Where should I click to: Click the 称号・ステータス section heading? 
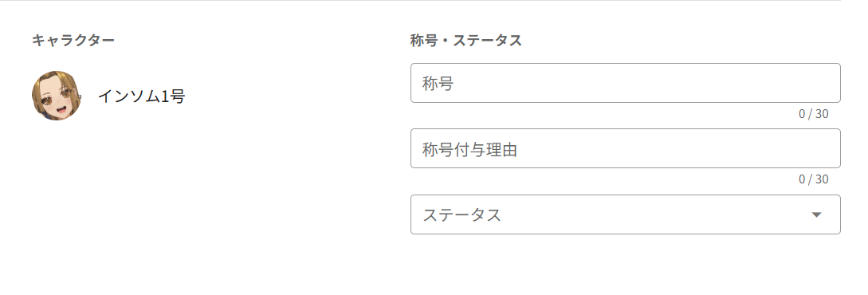click(466, 40)
